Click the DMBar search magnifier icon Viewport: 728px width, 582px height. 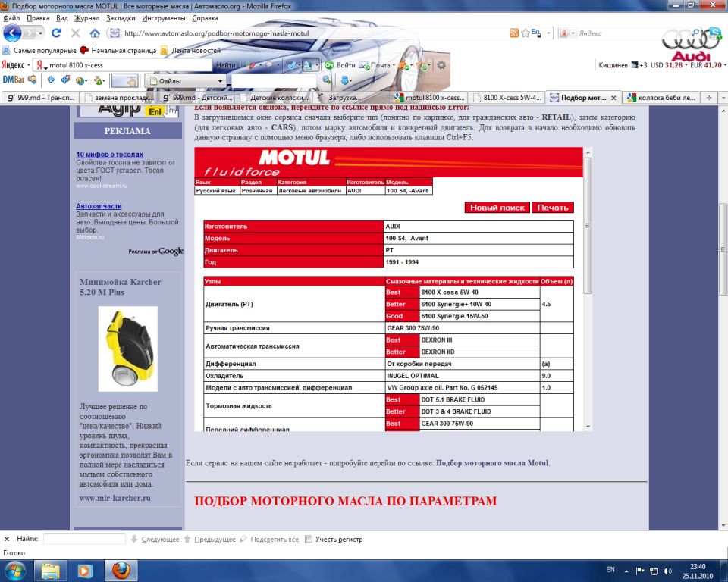click(x=326, y=80)
